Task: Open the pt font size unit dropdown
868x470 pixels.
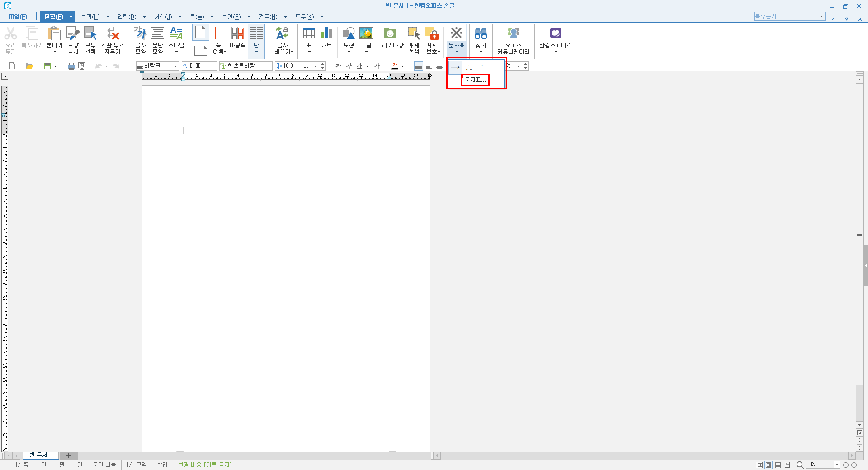Action: (x=315, y=66)
